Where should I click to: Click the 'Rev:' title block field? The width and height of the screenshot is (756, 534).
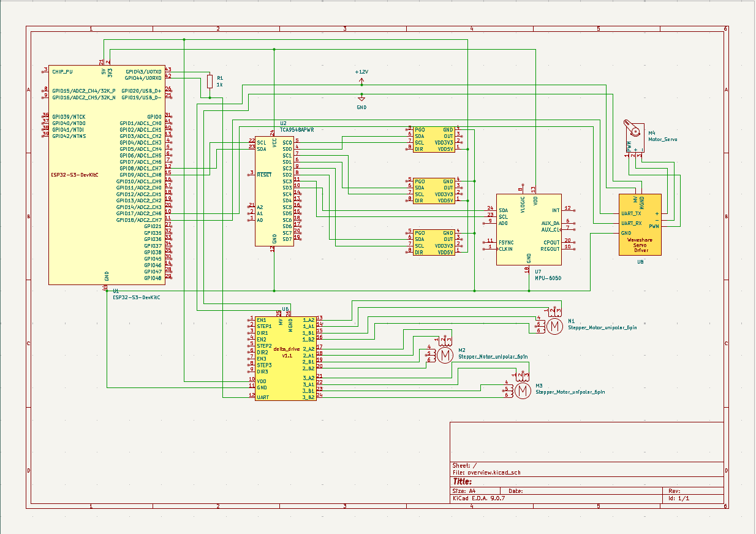(675, 491)
